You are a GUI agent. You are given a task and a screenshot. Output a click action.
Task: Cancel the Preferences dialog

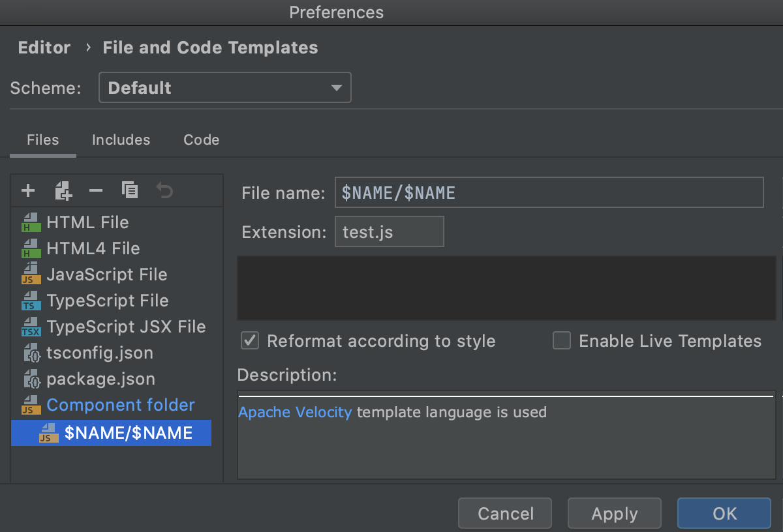coord(505,514)
